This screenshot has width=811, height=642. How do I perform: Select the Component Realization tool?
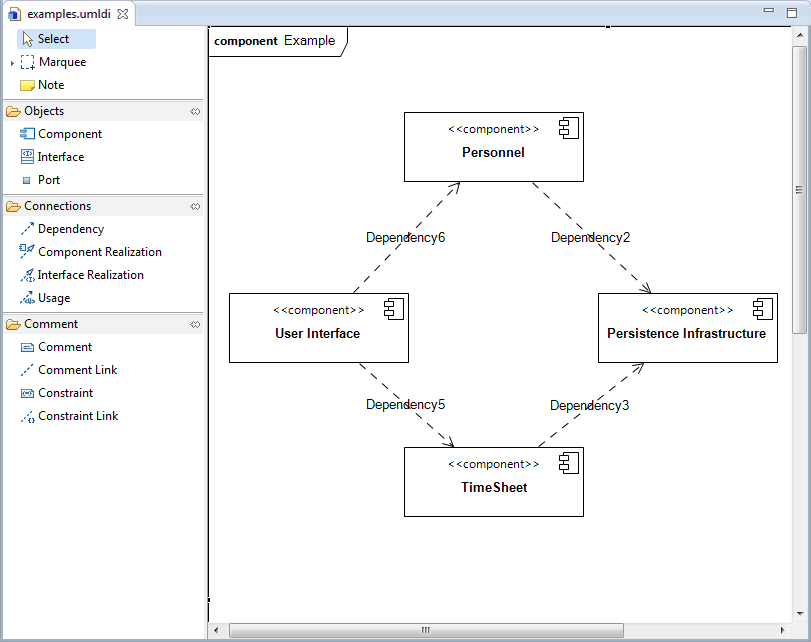click(98, 252)
